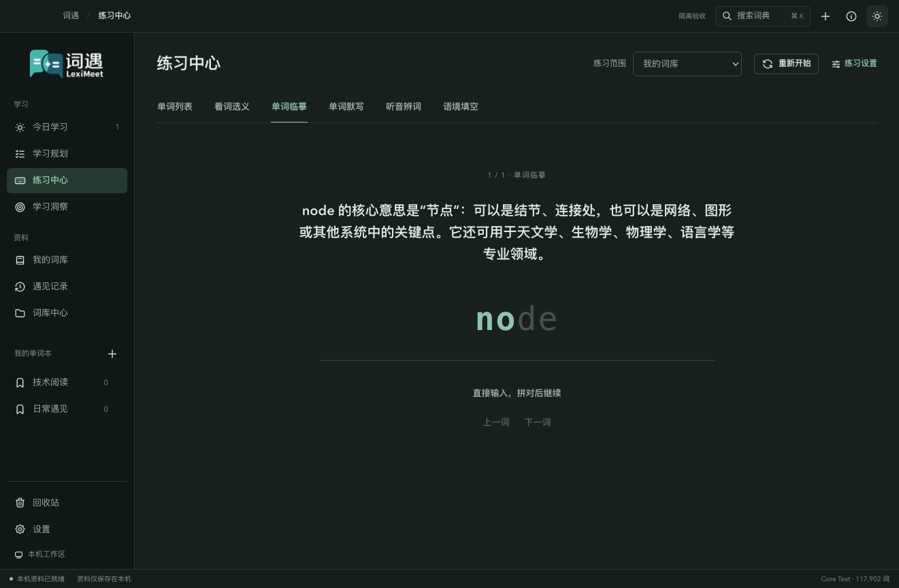The height and width of the screenshot is (588, 899).
Task: Open 今日学习 sun icon in sidebar
Action: [x=20, y=127]
